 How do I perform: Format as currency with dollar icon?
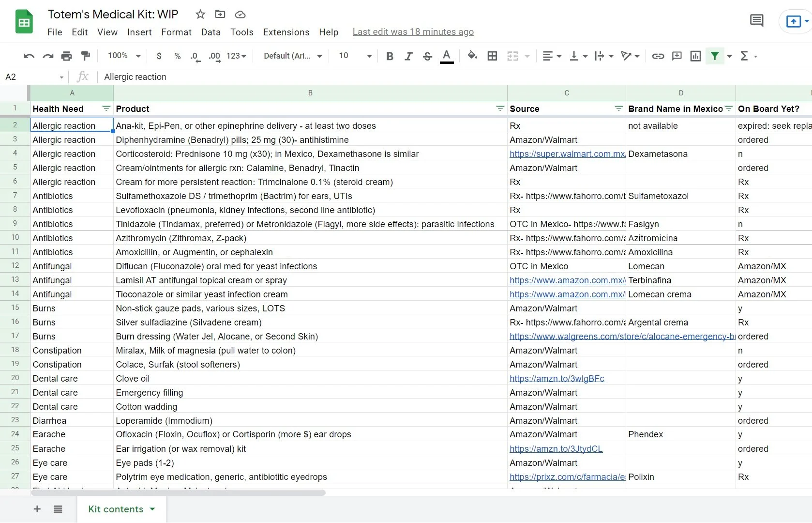coord(159,56)
